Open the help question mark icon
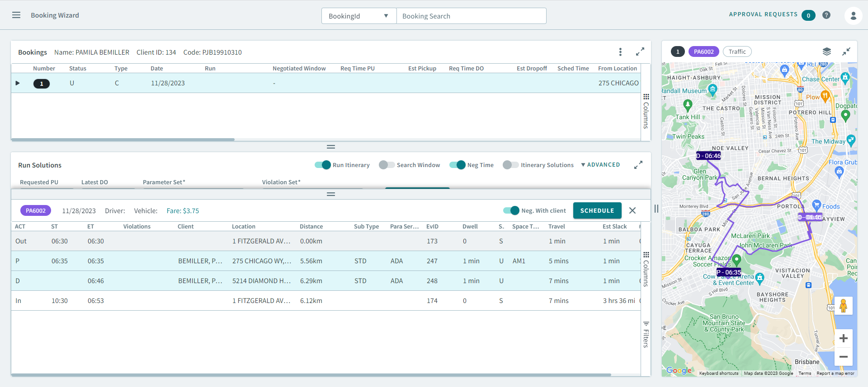The image size is (868, 387). pyautogui.click(x=826, y=15)
